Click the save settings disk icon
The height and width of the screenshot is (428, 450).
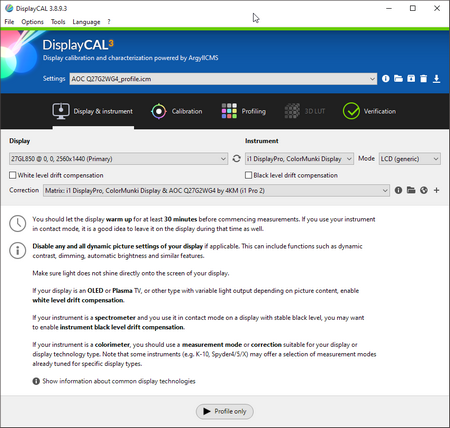(411, 79)
